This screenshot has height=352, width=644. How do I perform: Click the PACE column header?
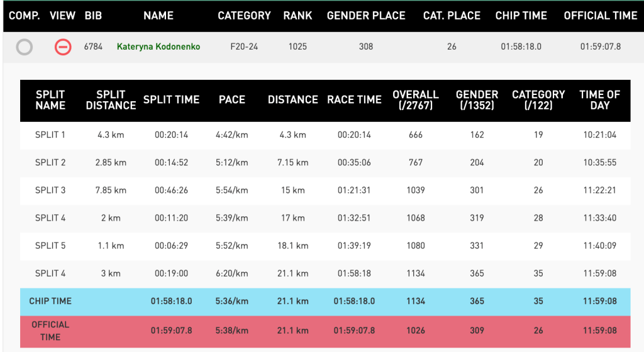coord(232,100)
